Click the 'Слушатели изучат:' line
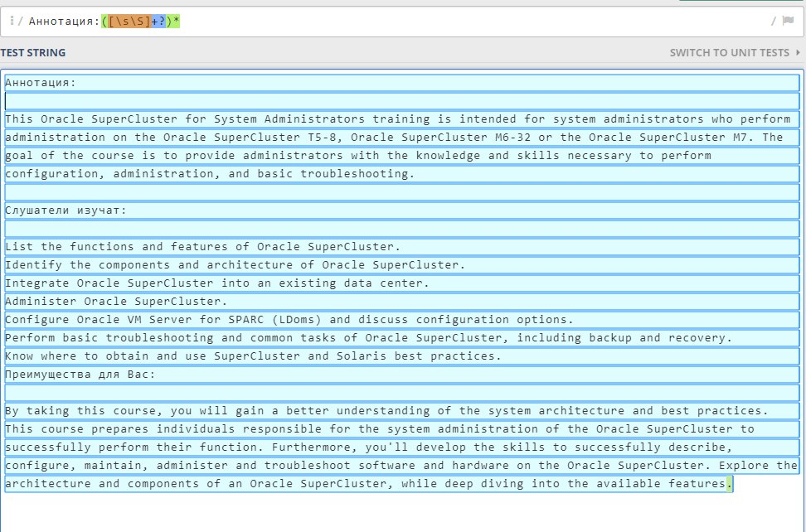Viewport: 806px width, 532px height. (402, 210)
